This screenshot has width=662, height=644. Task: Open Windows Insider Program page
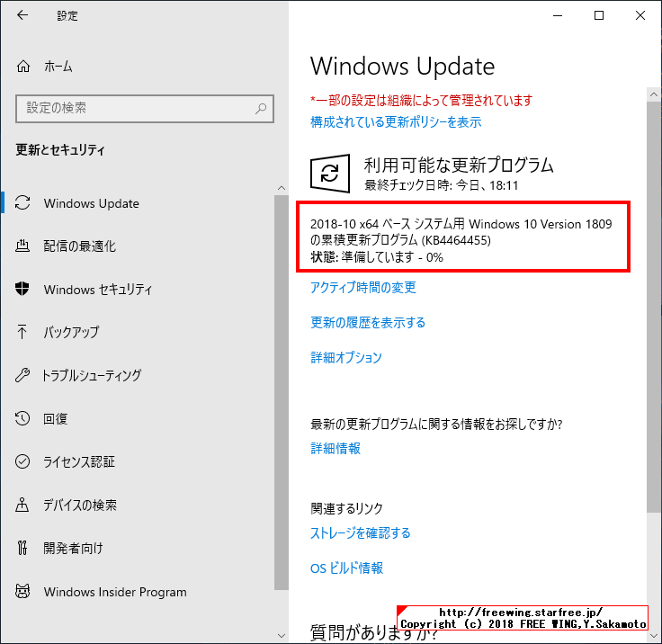pyautogui.click(x=115, y=592)
